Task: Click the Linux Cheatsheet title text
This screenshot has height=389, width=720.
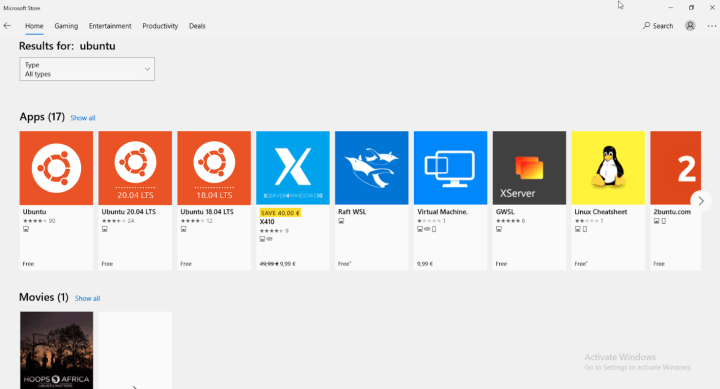Action: pyautogui.click(x=601, y=212)
